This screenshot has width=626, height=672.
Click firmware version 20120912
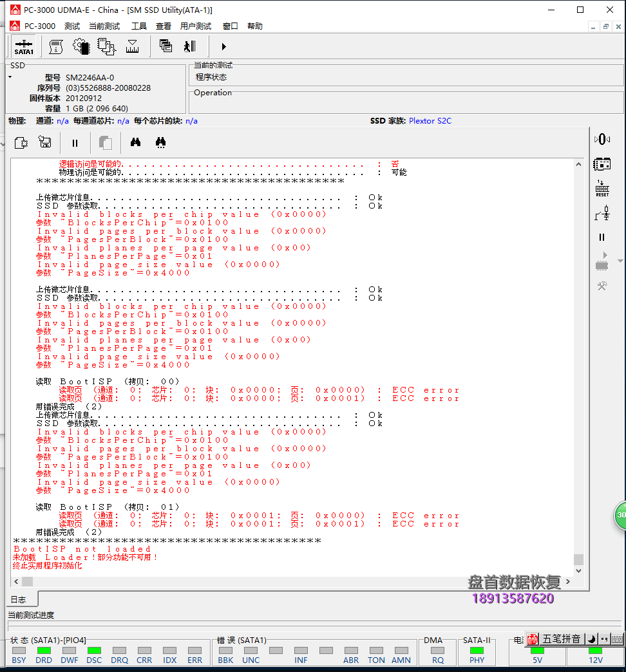click(x=84, y=98)
